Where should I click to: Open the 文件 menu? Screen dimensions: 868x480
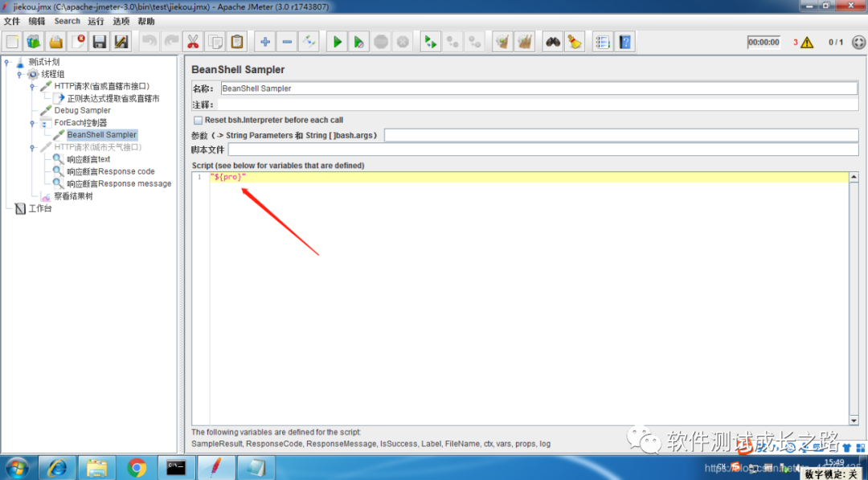click(11, 22)
